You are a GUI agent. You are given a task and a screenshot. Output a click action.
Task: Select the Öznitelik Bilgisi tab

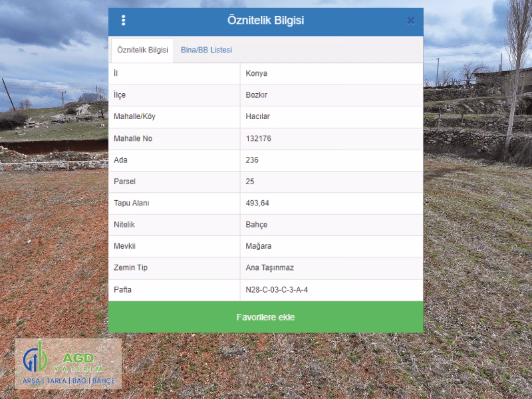[x=142, y=51]
